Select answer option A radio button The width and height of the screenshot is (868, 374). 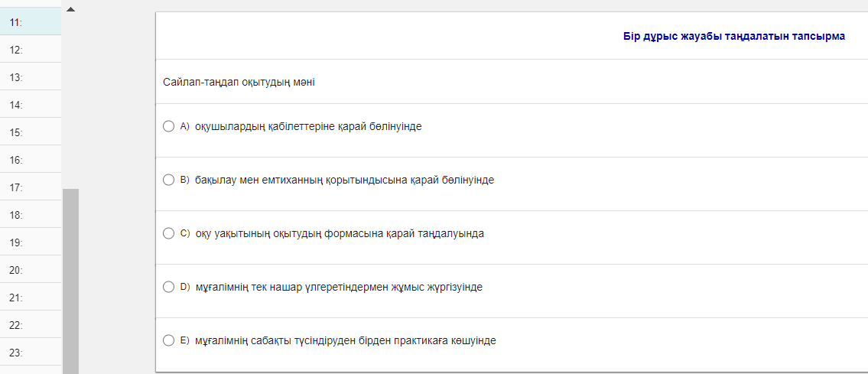point(169,126)
